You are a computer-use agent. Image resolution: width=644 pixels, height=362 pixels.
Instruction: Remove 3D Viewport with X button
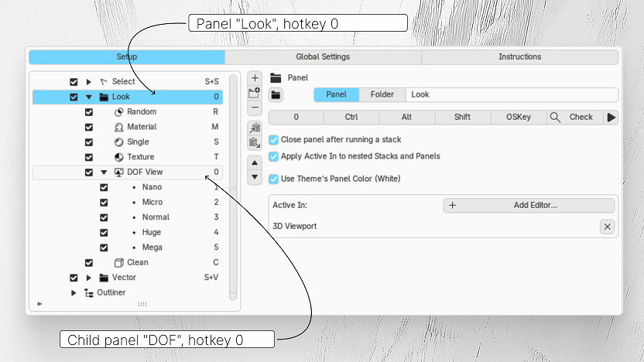point(607,227)
